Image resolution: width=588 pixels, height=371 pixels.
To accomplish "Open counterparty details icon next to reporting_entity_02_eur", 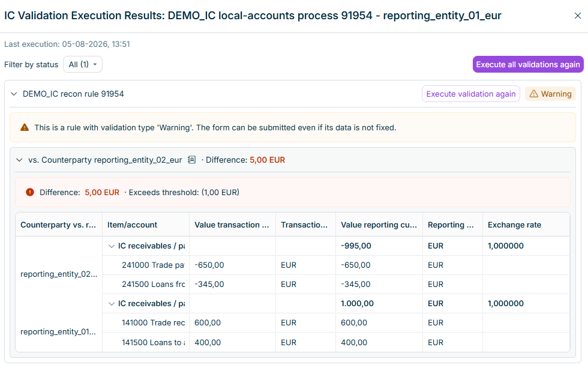I will [x=191, y=160].
